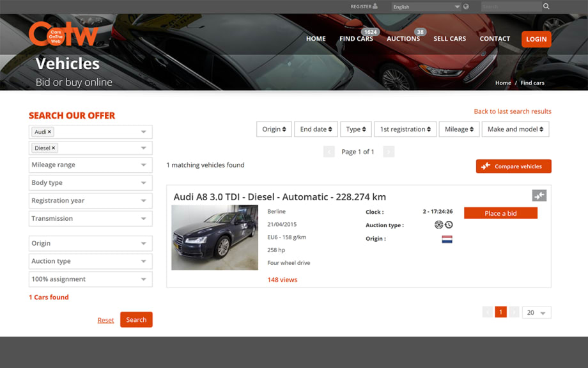
Task: Open the Mileage range dropdown
Action: point(90,165)
